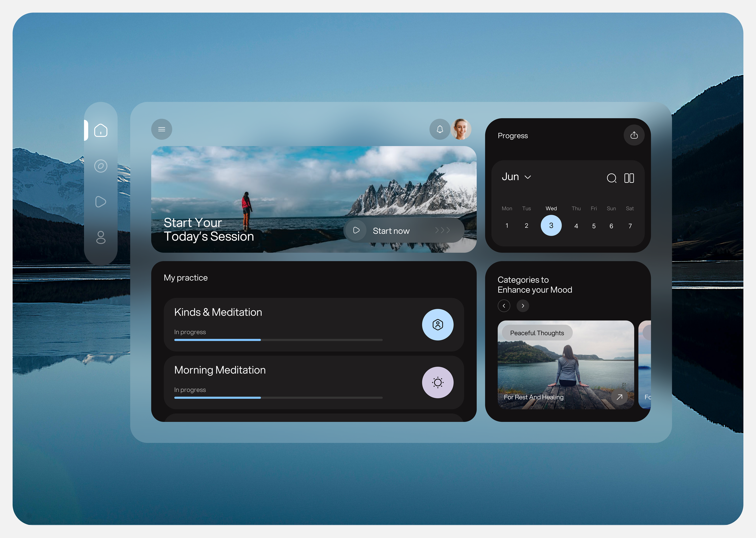The height and width of the screenshot is (538, 756).
Task: Open the play sidebar icon
Action: click(101, 202)
